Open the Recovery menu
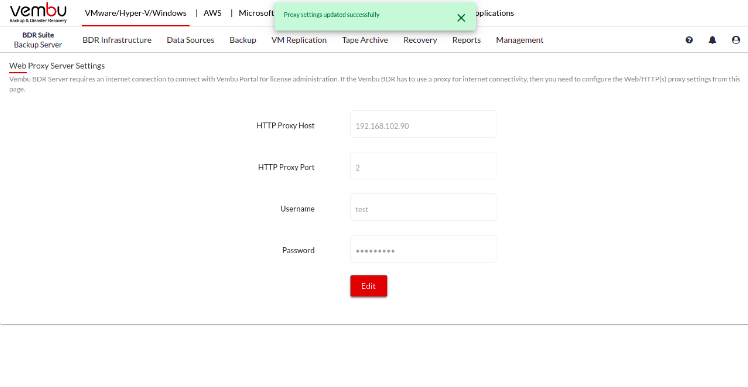The width and height of the screenshot is (748, 387). pos(420,40)
